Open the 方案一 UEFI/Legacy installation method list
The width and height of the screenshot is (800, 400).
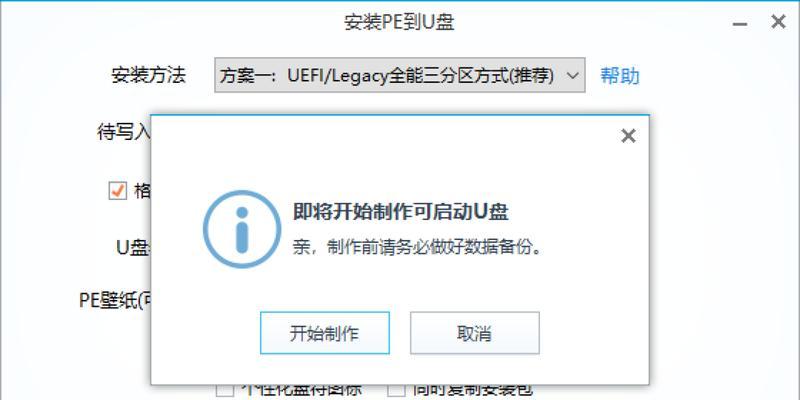(399, 75)
